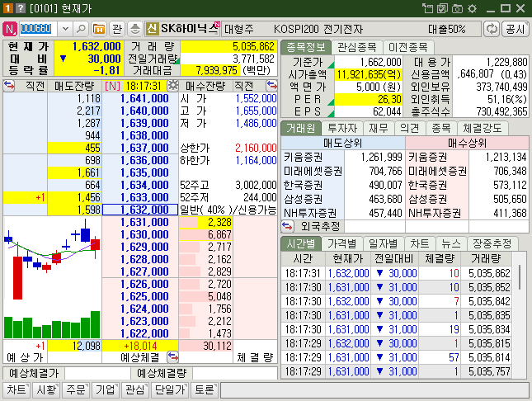Open 공시 disclosure button
This screenshot has height=401, width=532.
click(516, 29)
